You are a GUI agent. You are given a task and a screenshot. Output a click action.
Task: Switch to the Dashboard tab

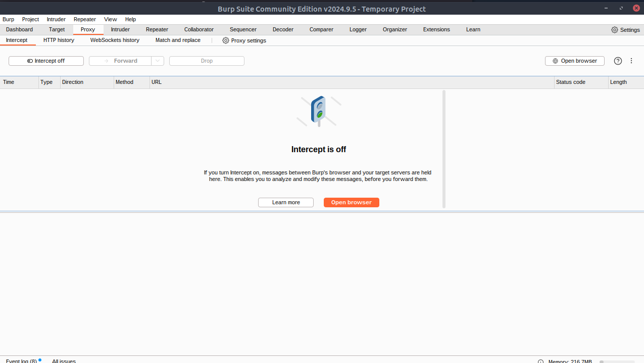[19, 29]
